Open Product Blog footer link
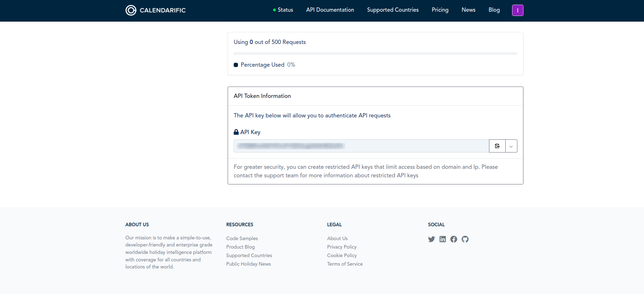The height and width of the screenshot is (294, 644). pos(240,247)
